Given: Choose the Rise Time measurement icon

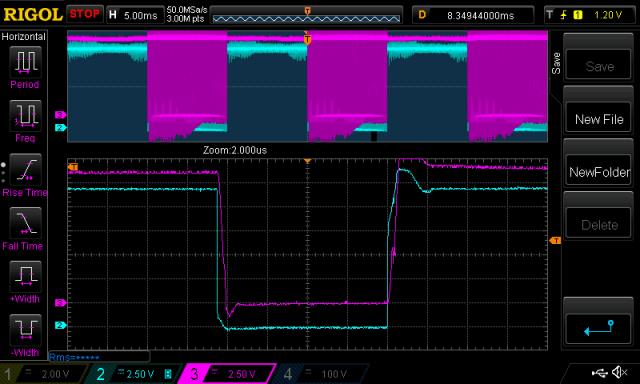Looking at the screenshot, I should click(x=25, y=169).
